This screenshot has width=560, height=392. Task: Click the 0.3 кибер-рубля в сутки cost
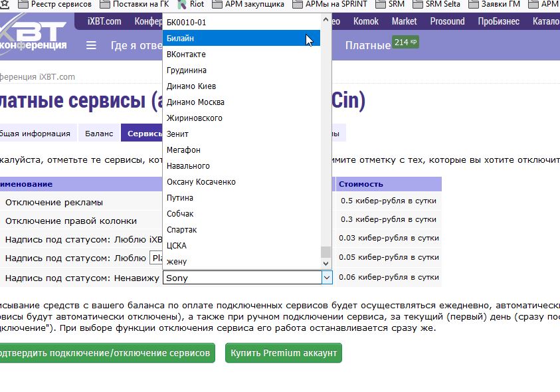pyautogui.click(x=389, y=219)
